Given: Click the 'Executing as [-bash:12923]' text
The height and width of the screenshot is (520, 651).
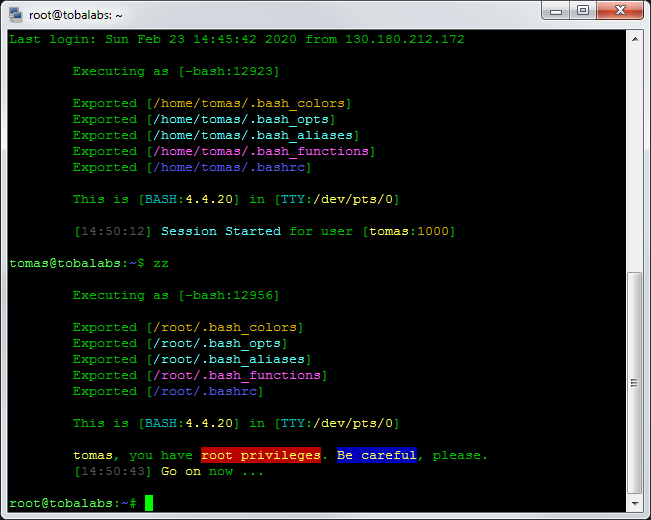Looking at the screenshot, I should pyautogui.click(x=176, y=71).
